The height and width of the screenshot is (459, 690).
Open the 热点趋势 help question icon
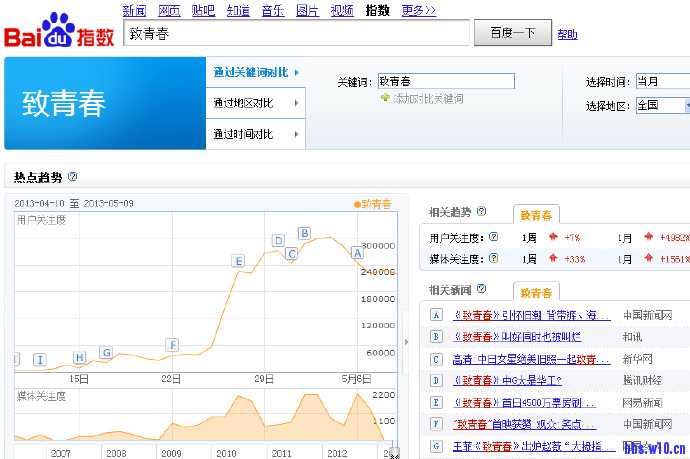pos(73,177)
